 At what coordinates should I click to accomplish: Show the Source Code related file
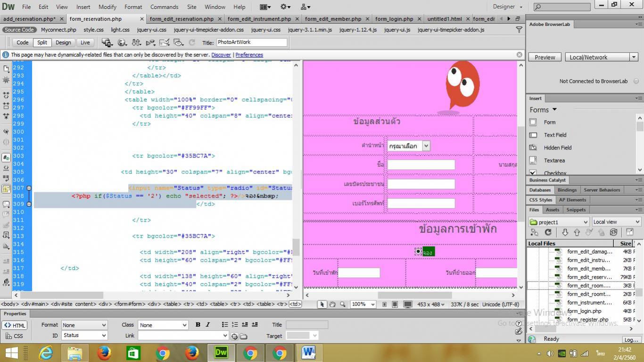(19, 29)
